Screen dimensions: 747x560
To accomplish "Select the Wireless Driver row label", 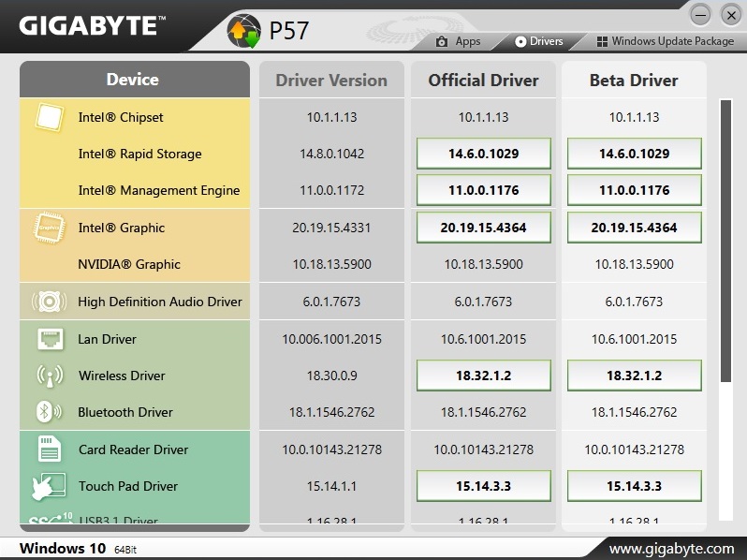I will pyautogui.click(x=122, y=376).
